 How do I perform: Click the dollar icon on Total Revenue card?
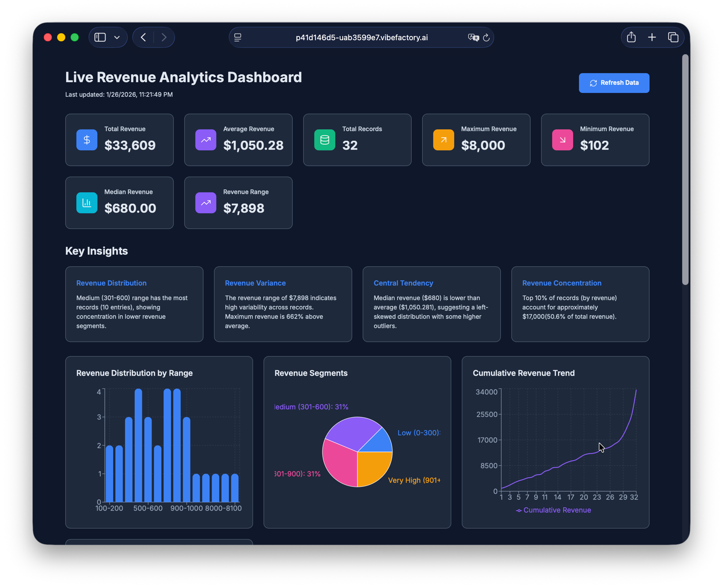click(x=87, y=140)
